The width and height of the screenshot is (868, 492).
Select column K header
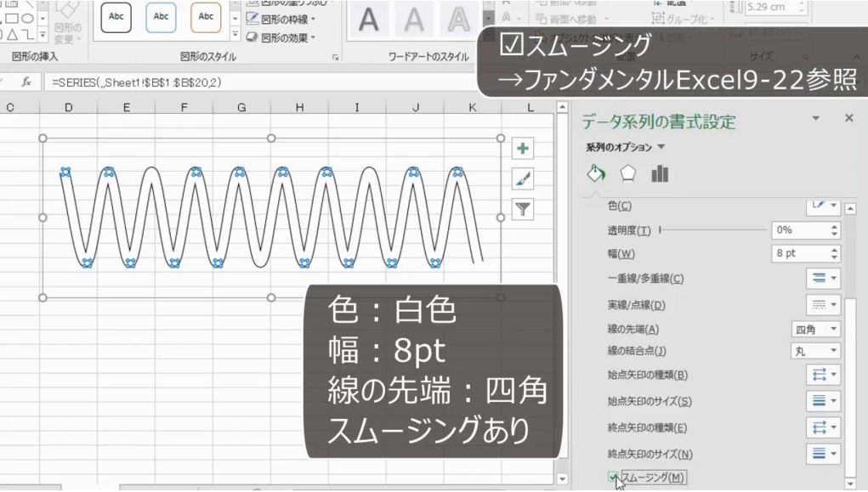click(x=473, y=107)
